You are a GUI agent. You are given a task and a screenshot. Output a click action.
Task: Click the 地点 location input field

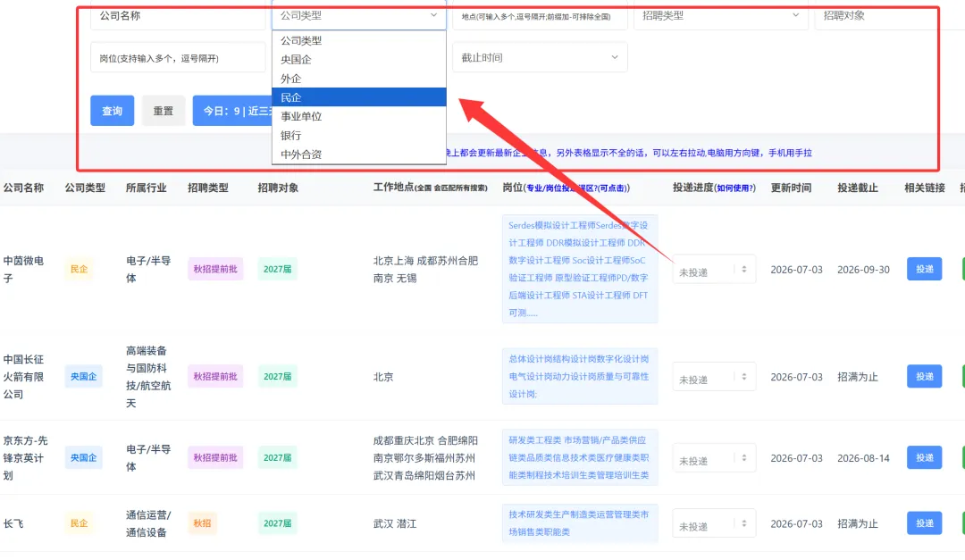pos(540,16)
